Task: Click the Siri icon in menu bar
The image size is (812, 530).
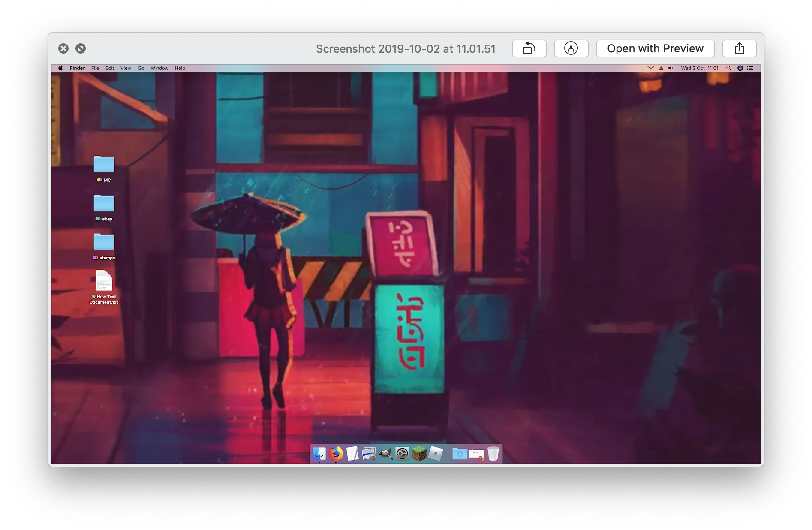Action: [x=740, y=68]
